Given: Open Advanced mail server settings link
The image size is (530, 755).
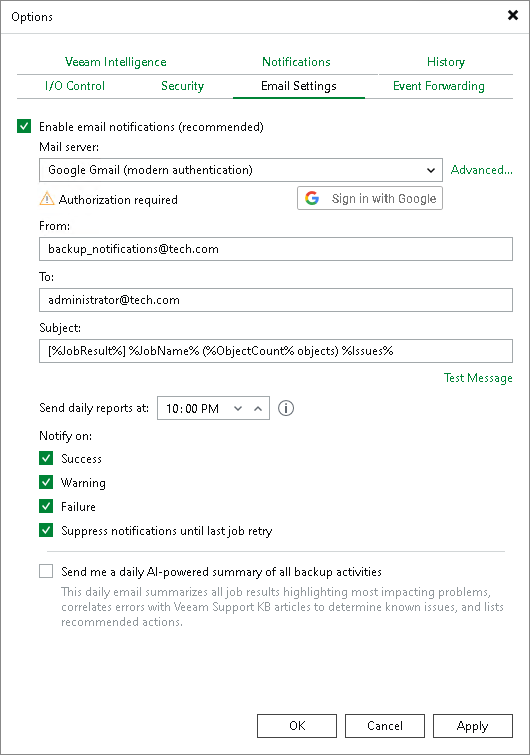Looking at the screenshot, I should 481,170.
